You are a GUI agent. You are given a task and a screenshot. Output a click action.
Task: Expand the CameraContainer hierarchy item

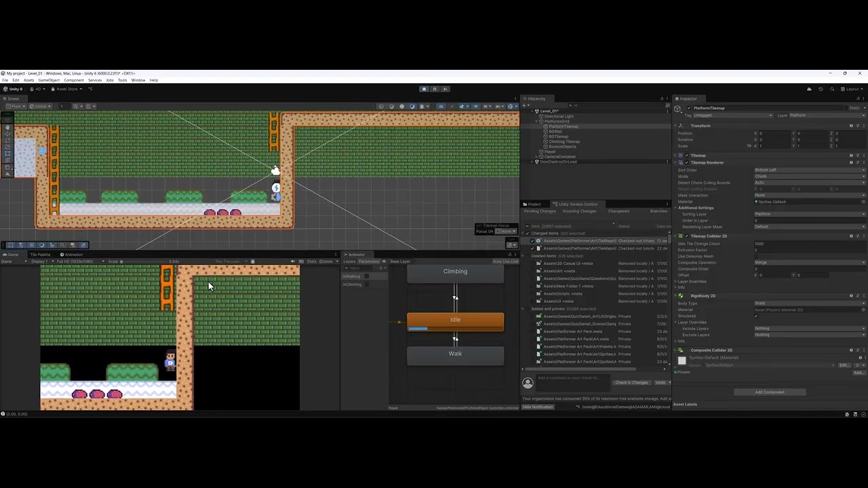click(536, 157)
